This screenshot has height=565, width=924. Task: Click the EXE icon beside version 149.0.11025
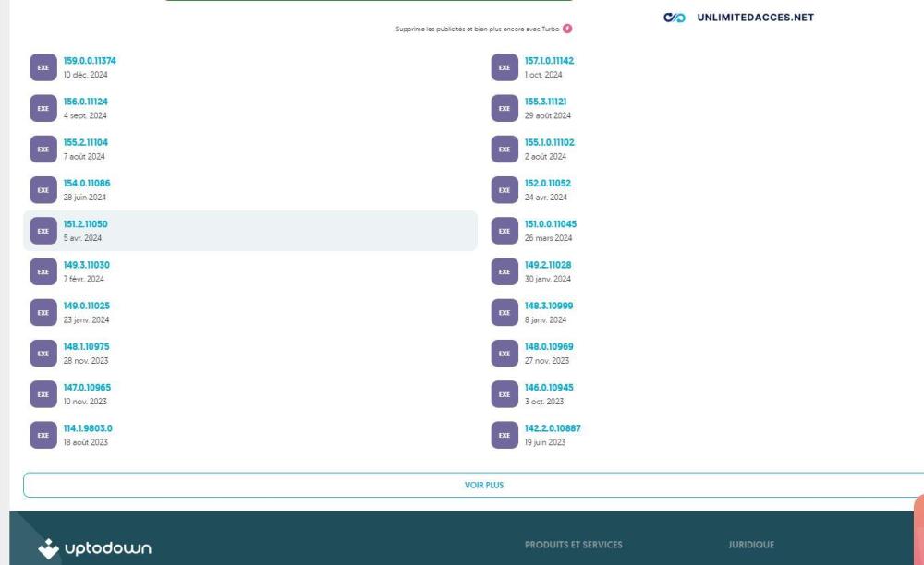pyautogui.click(x=43, y=313)
